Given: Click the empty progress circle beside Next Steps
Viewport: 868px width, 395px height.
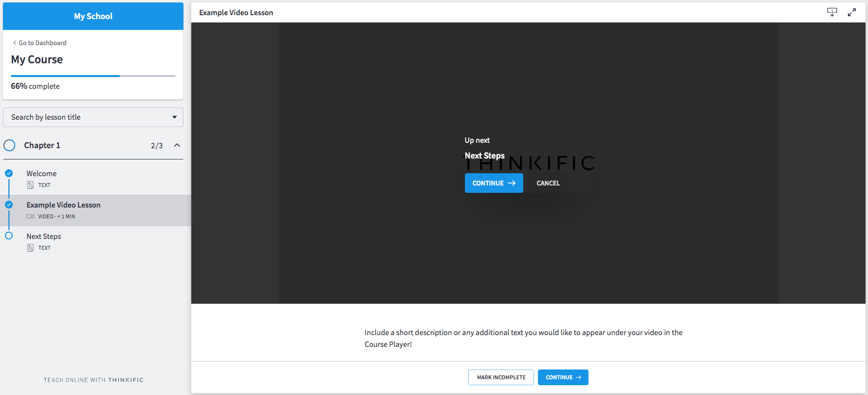Looking at the screenshot, I should point(9,236).
